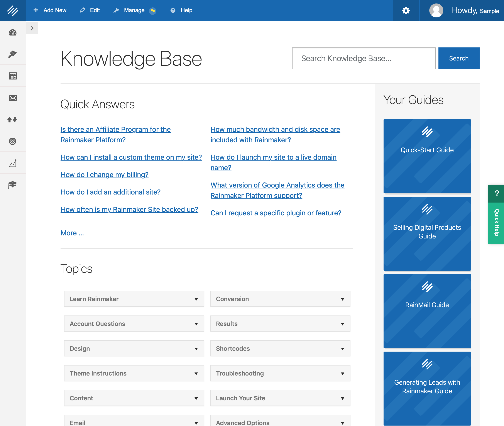Expand the Troubleshooting topic dropdown
This screenshot has height=426, width=504.
280,373
